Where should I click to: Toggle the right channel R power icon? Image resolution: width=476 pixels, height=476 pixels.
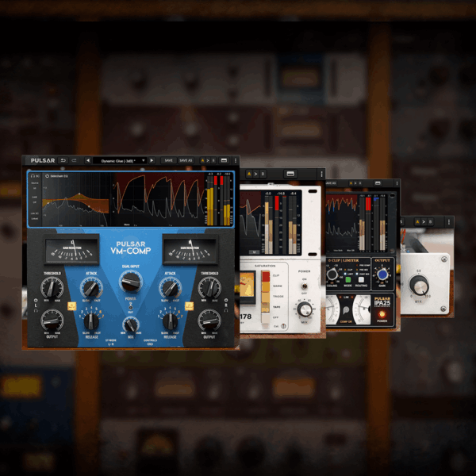pyautogui.click(x=226, y=300)
